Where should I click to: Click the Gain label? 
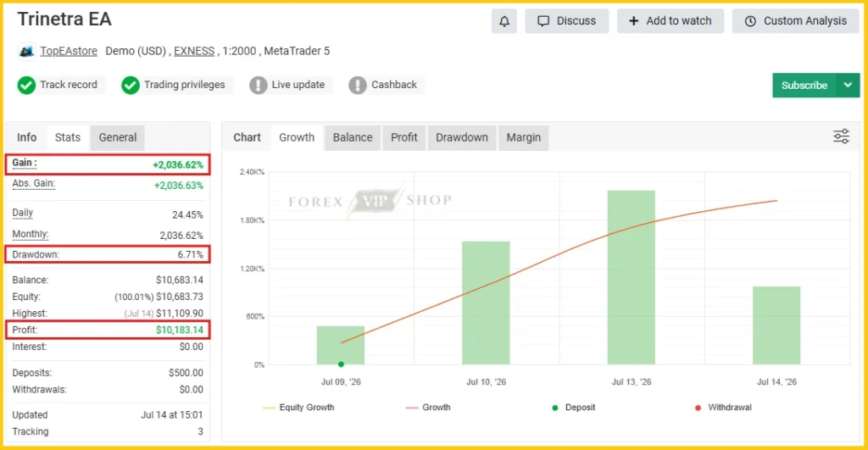tap(25, 163)
